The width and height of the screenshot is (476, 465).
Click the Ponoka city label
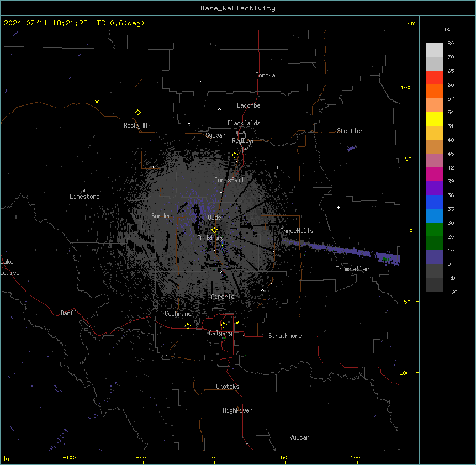[265, 75]
